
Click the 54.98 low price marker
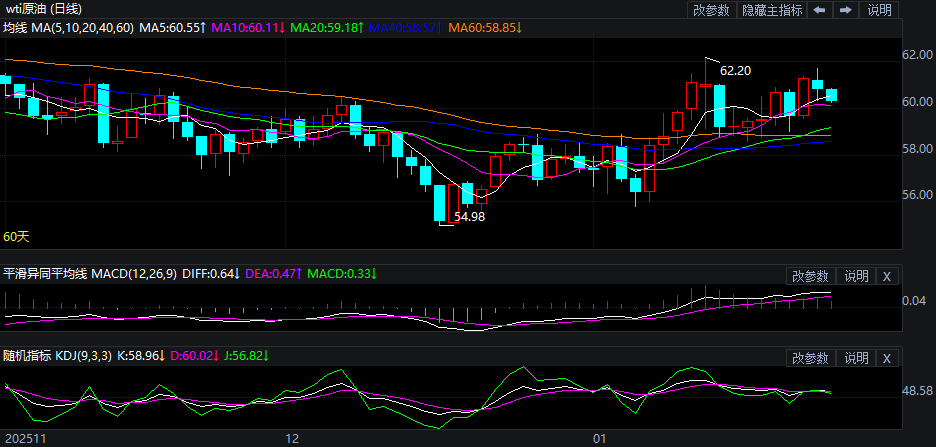469,216
